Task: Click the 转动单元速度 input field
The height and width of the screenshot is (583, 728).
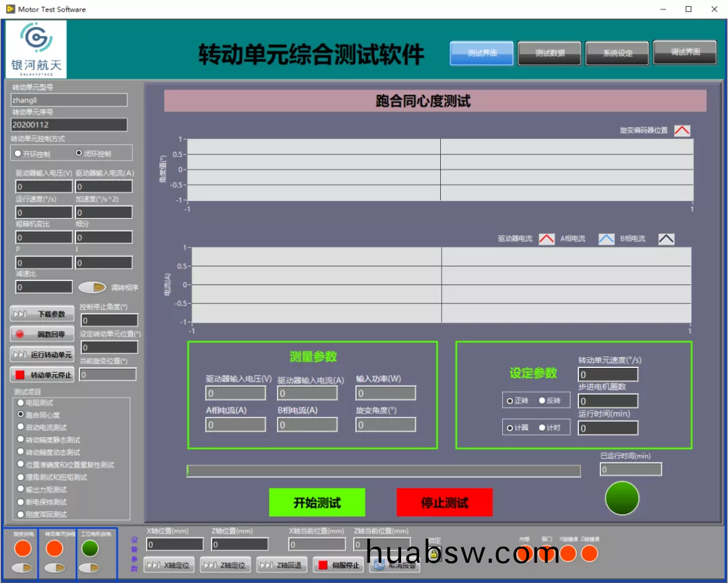Action: [608, 375]
